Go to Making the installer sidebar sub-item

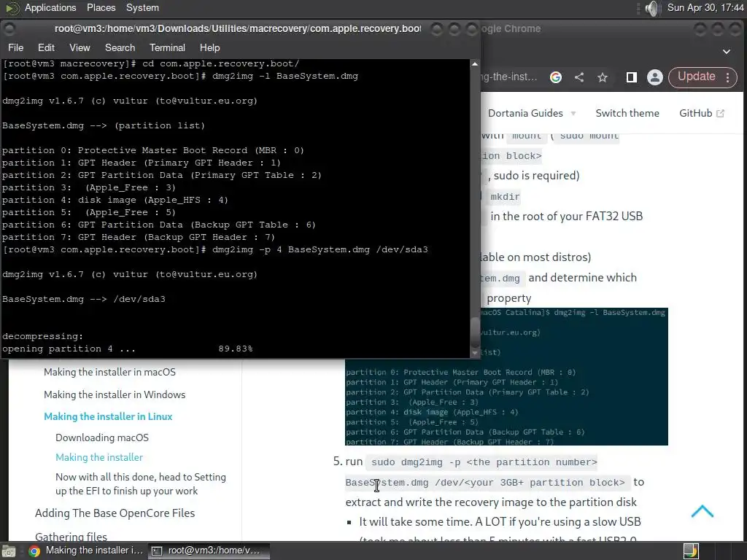click(x=99, y=457)
